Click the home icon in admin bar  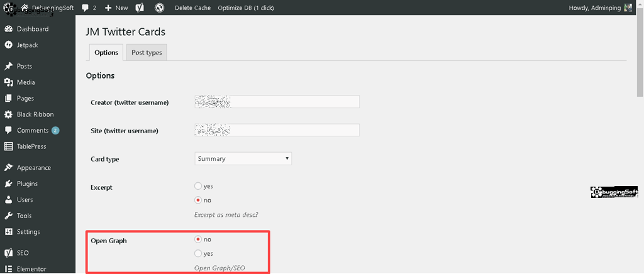click(x=25, y=8)
